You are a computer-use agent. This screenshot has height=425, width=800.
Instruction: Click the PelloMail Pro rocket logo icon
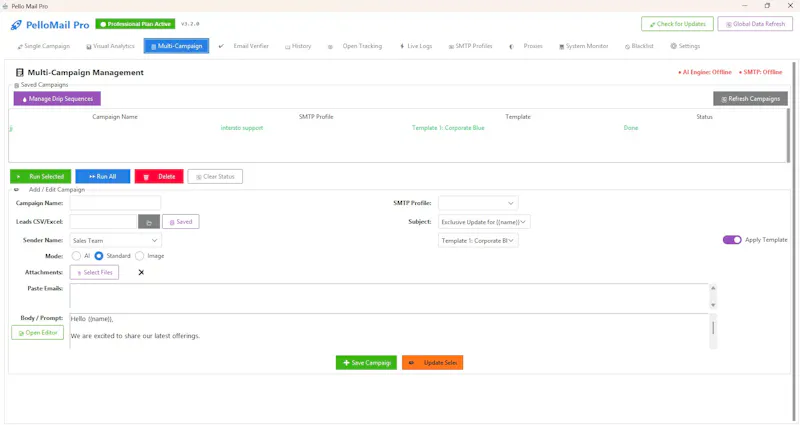pos(16,25)
